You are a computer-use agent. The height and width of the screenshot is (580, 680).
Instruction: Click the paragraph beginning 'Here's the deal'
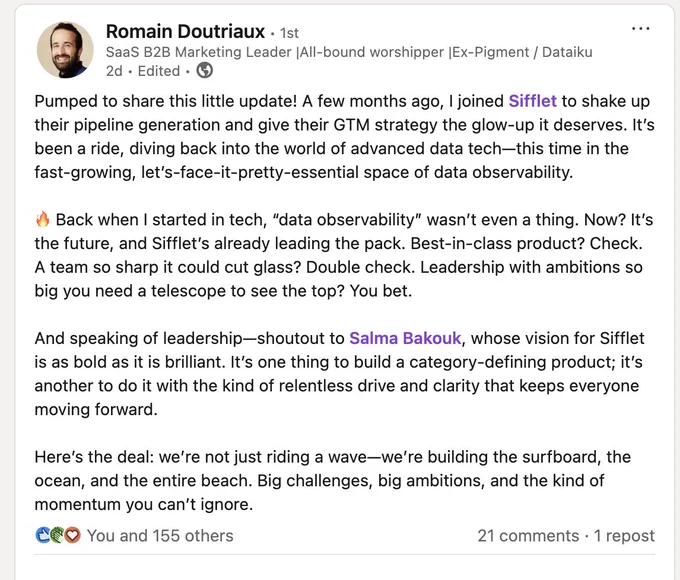pos(333,481)
